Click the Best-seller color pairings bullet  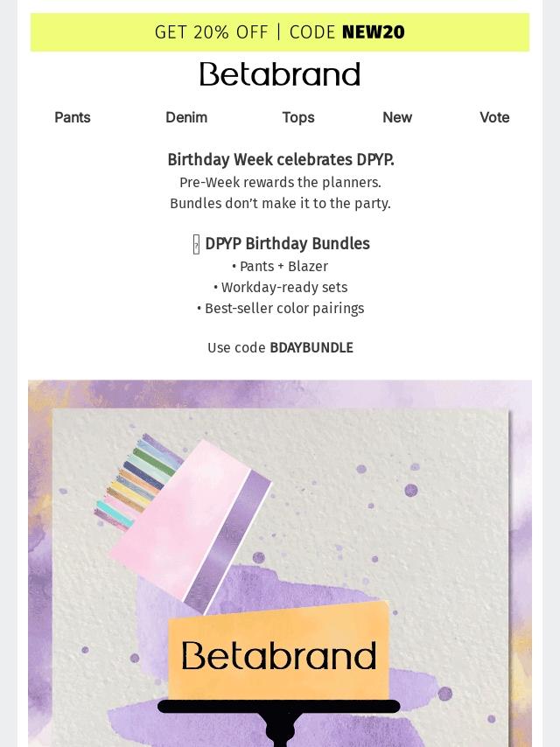click(x=280, y=309)
